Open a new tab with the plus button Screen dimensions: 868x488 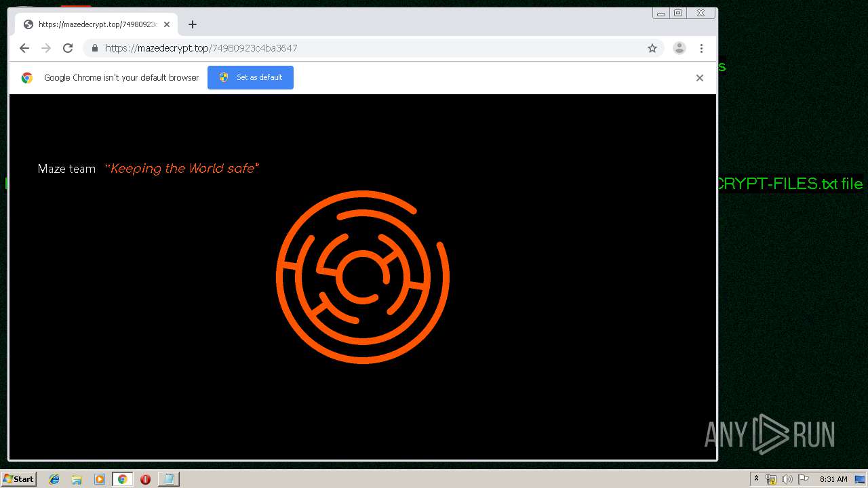pos(193,24)
